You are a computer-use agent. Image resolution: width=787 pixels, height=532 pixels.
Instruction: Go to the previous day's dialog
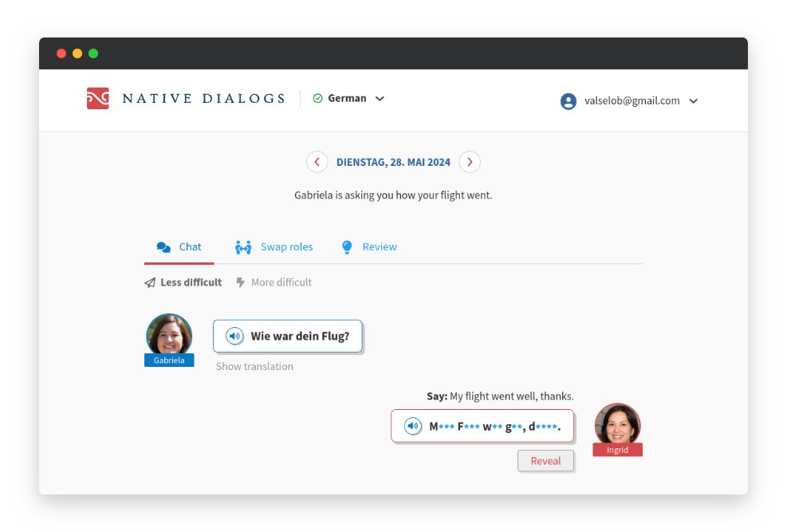(x=317, y=162)
